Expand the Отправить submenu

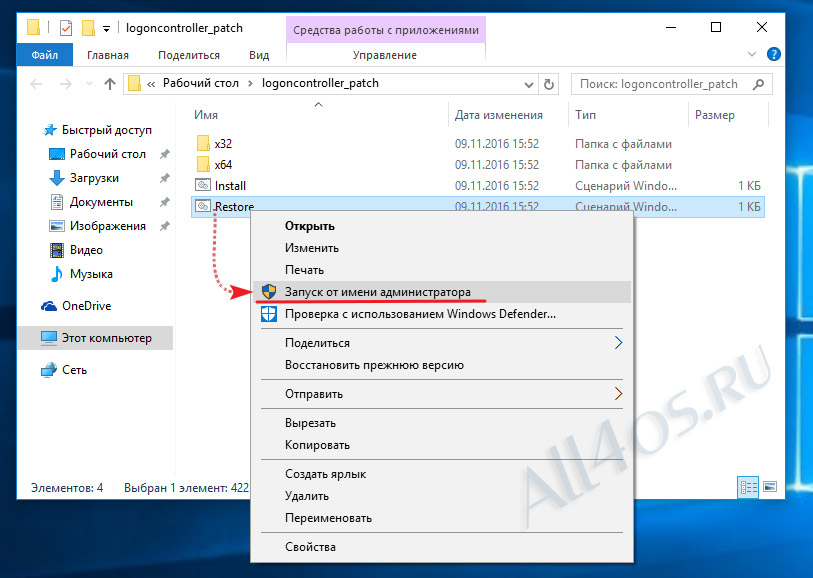coord(442,394)
